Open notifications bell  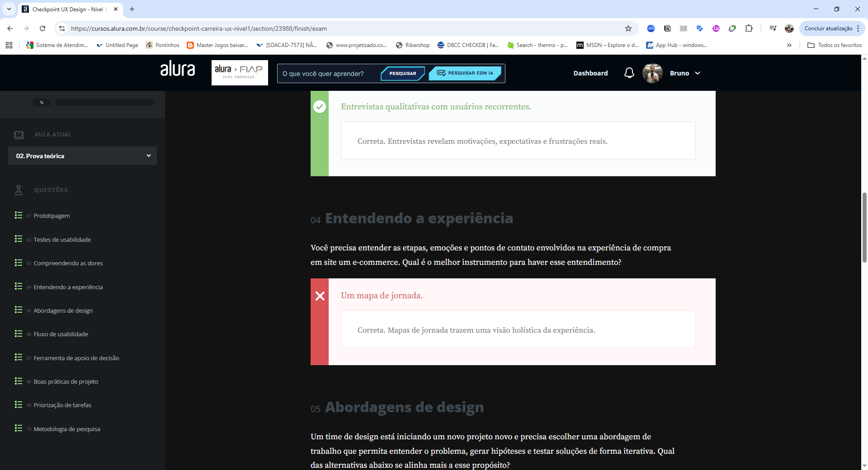pyautogui.click(x=629, y=73)
